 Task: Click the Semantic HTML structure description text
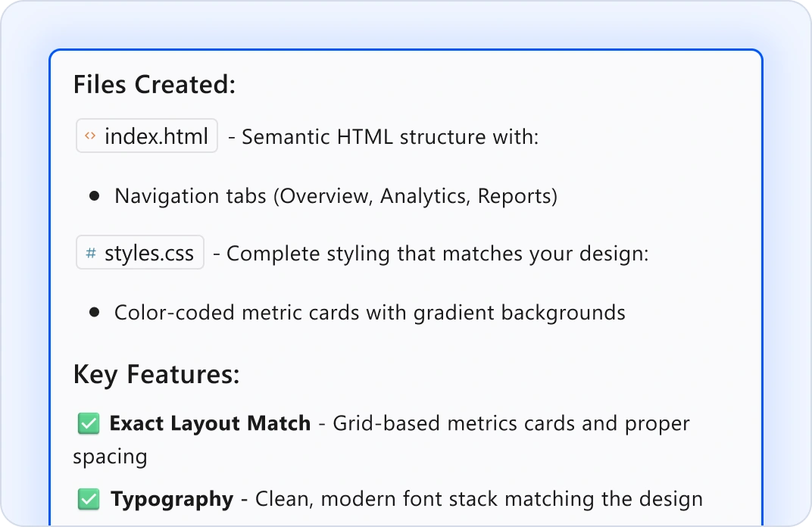pos(390,137)
